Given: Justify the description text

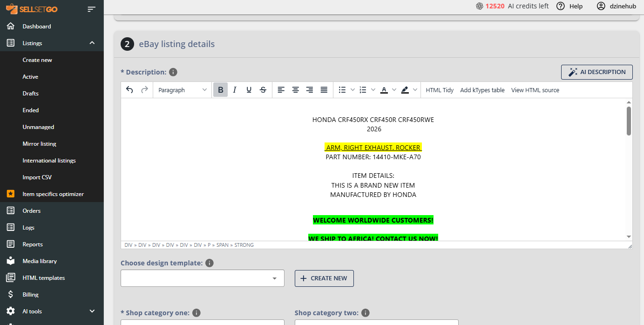Looking at the screenshot, I should [x=324, y=90].
